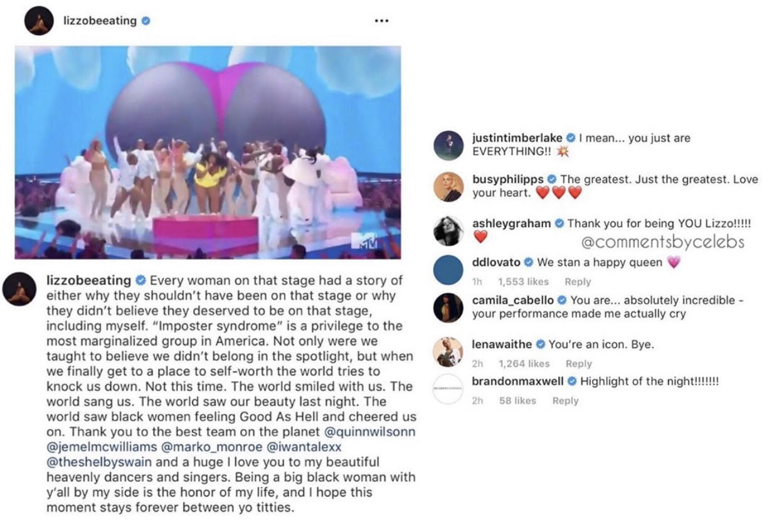Open ashleygraham's profile picture

(x=449, y=231)
